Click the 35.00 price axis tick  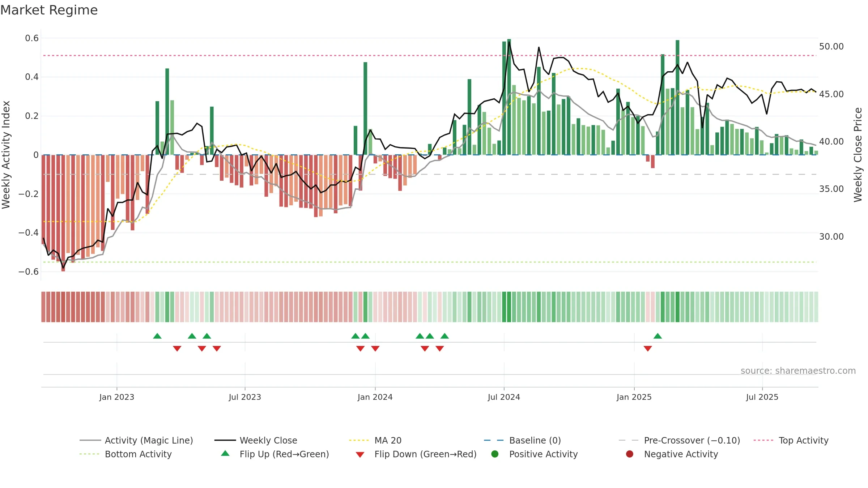tap(831, 189)
